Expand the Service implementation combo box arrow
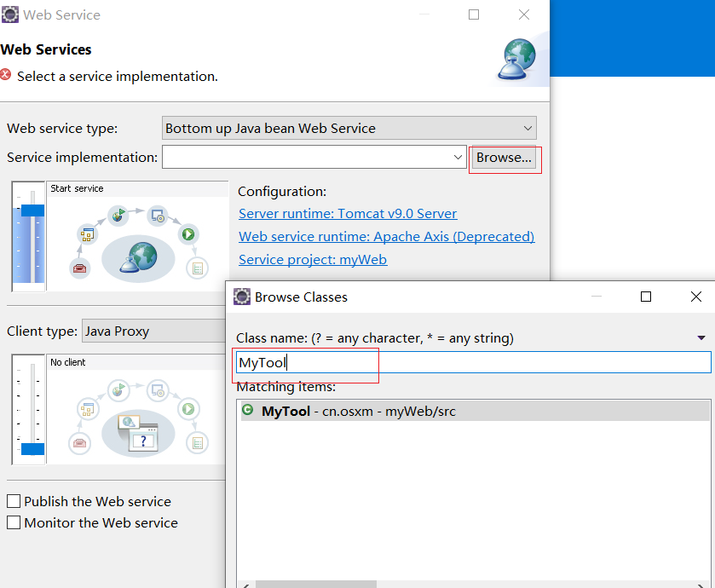This screenshot has width=715, height=588. [458, 158]
